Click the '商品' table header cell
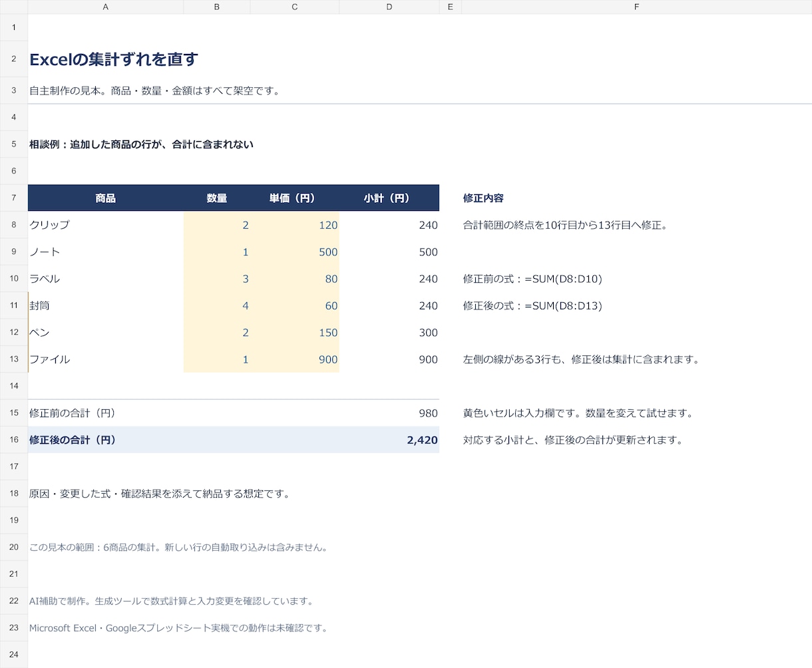The image size is (812, 668). coord(106,198)
